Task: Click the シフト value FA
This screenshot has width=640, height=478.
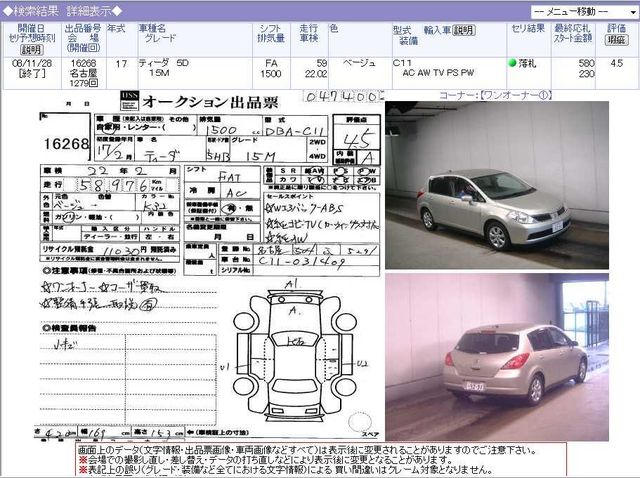Action: (271, 63)
